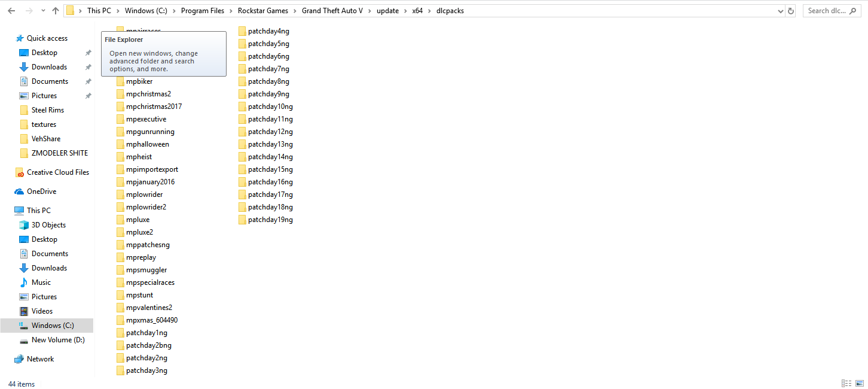This screenshot has height=389, width=868.
Task: Select the mpchristmas2017 folder icon
Action: click(x=120, y=107)
